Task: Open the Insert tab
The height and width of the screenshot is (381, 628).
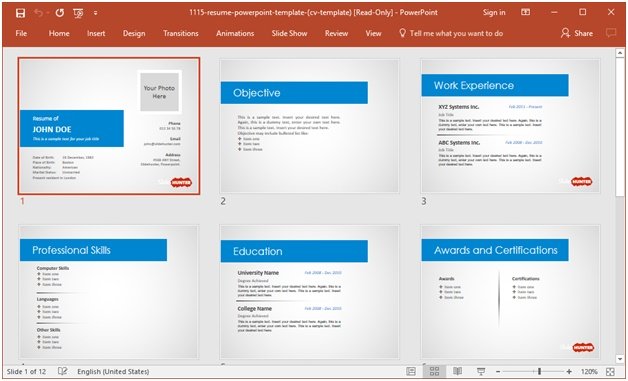Action: click(96, 33)
